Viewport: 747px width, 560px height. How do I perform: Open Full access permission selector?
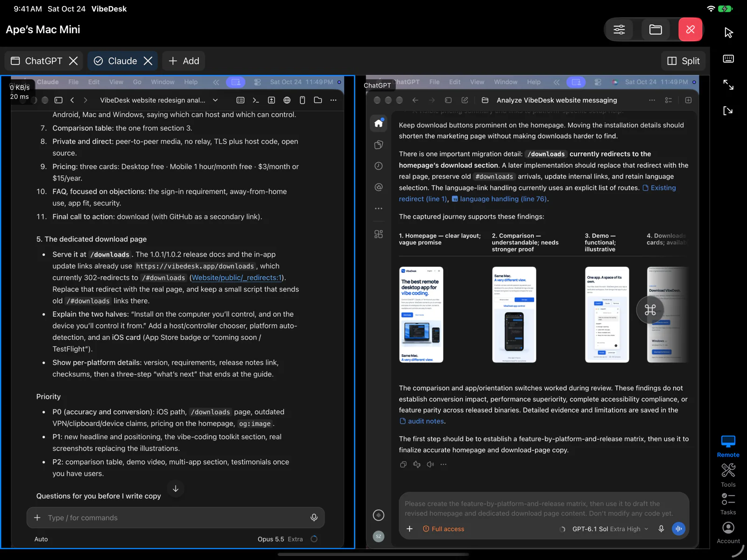444,529
